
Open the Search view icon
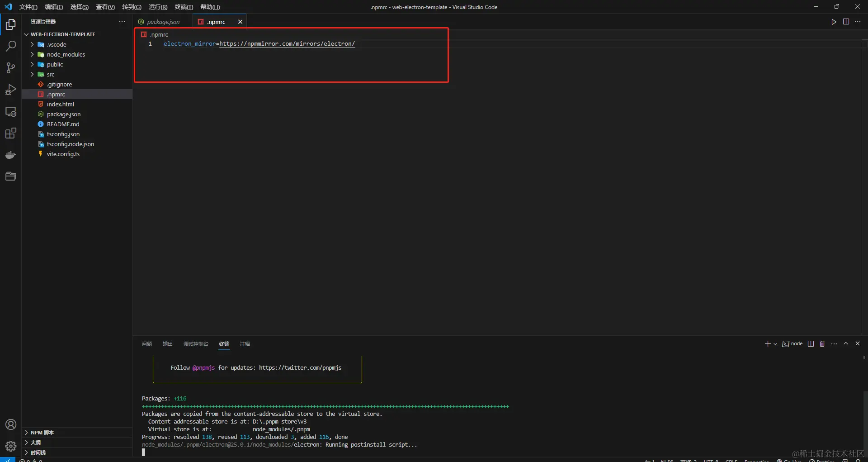[11, 46]
